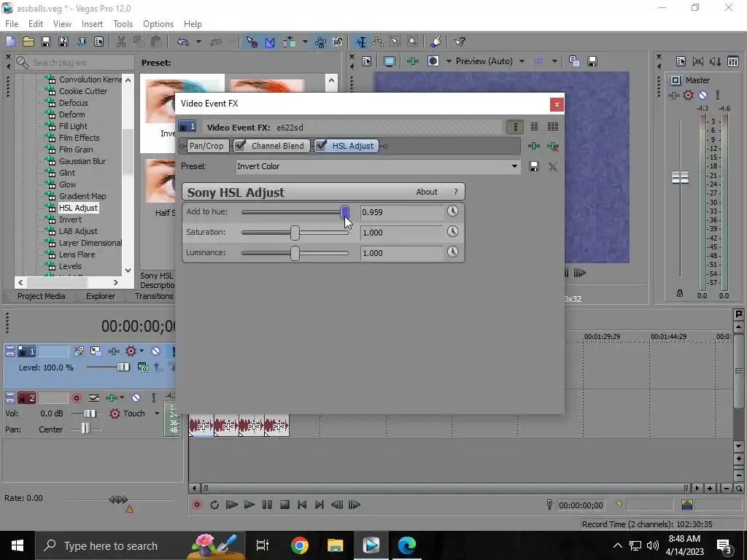Remove selected plug-in icon in FX window
747x560 pixels.
[x=553, y=146]
